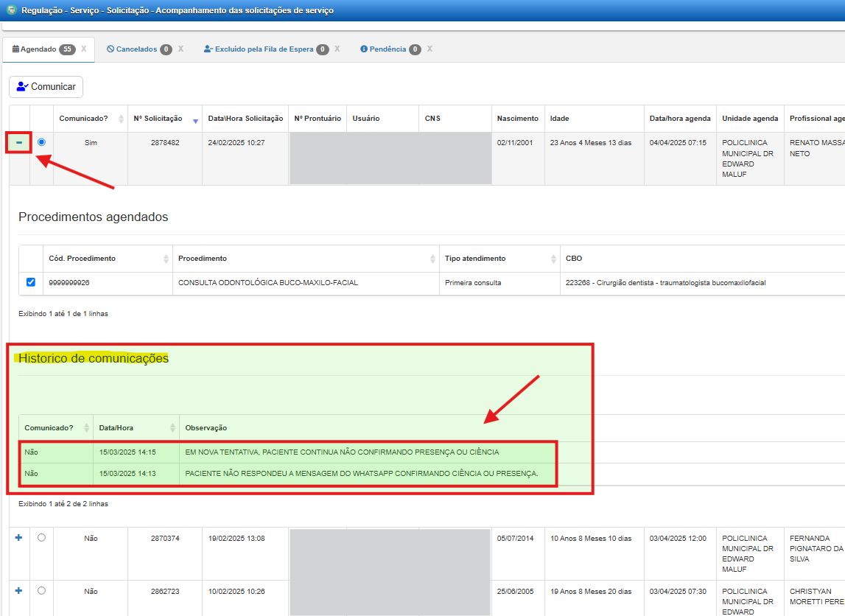The image size is (845, 616).
Task: Switch to the Cancelados tab
Action: (x=133, y=49)
